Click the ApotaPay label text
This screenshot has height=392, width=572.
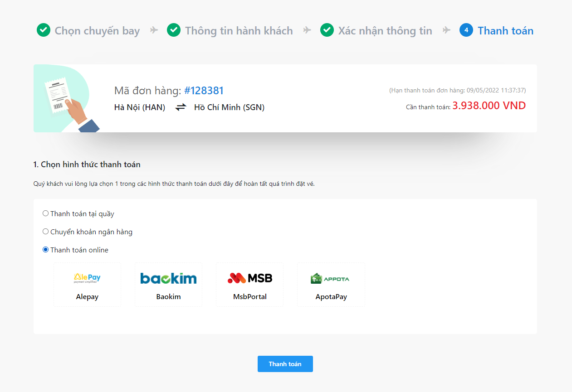331,297
